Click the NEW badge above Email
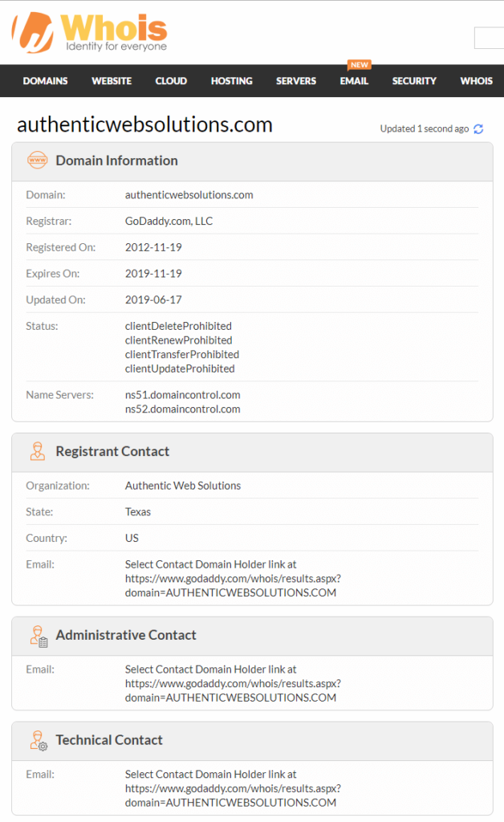Image resolution: width=504 pixels, height=822 pixels. coord(360,65)
